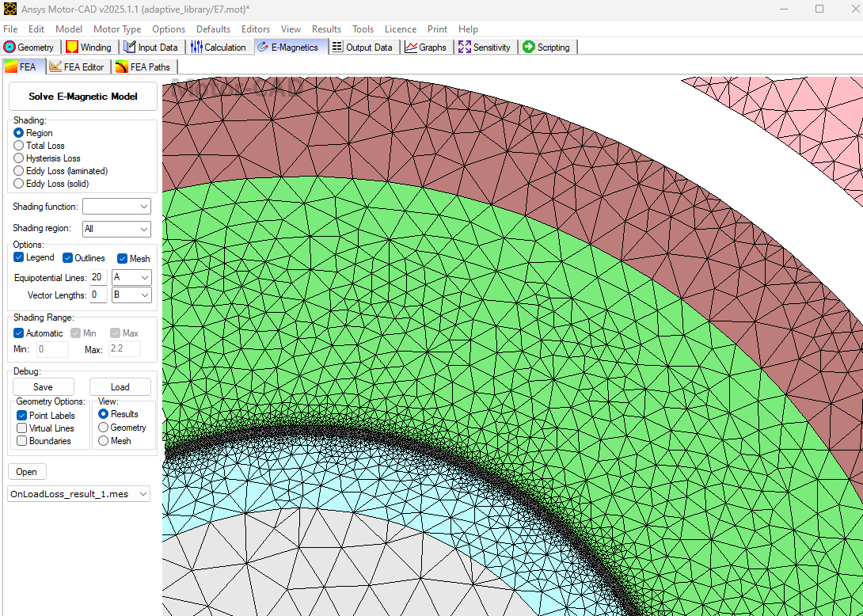Click the Debug Save button
Image resolution: width=863 pixels, height=616 pixels.
tap(43, 387)
